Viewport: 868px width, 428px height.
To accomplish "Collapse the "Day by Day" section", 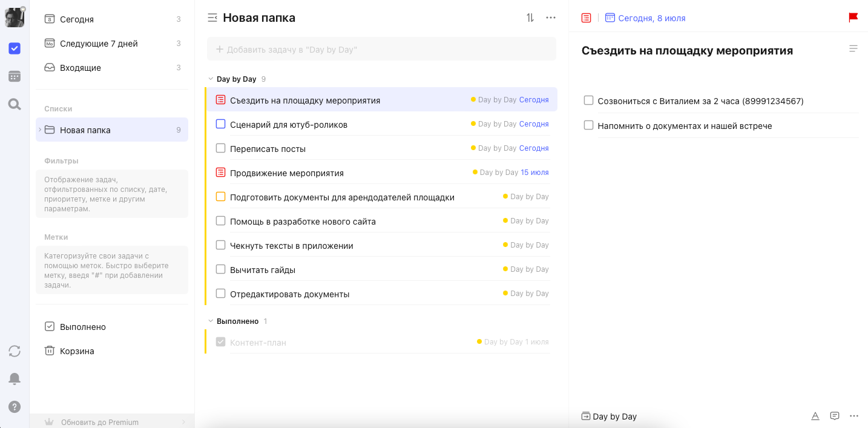I will click(211, 79).
